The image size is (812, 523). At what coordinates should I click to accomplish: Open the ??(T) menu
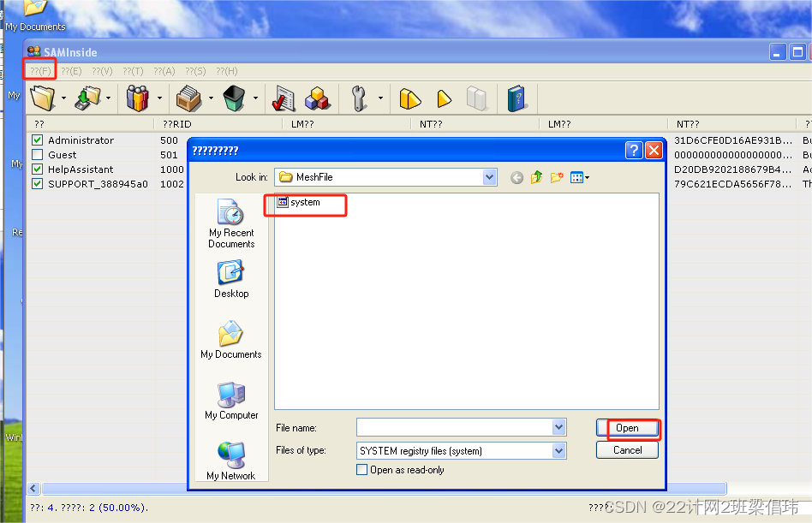tap(133, 71)
